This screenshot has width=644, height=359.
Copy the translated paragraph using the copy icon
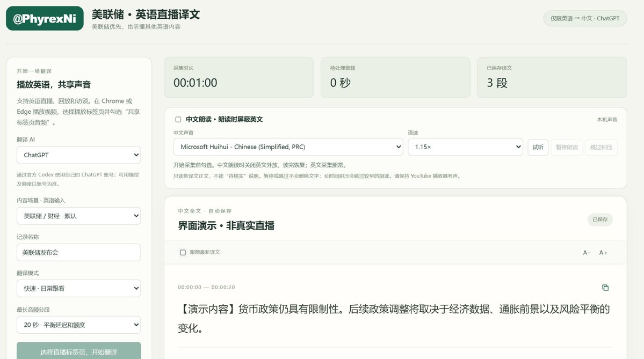coord(605,288)
